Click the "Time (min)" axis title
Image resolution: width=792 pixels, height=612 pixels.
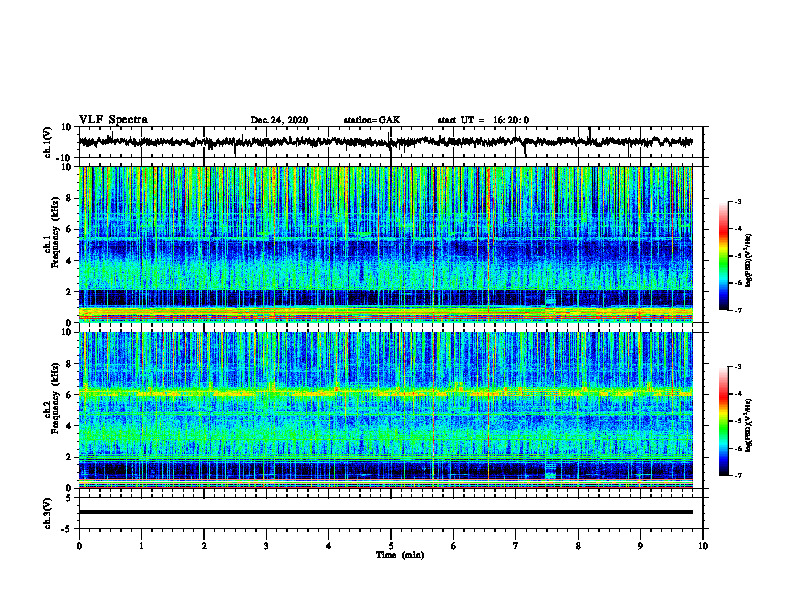[x=400, y=555]
